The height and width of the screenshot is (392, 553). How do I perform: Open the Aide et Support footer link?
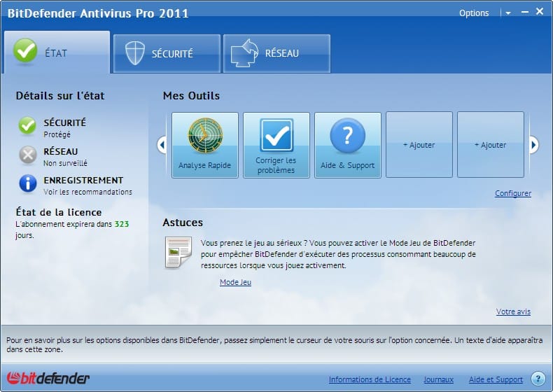click(496, 379)
